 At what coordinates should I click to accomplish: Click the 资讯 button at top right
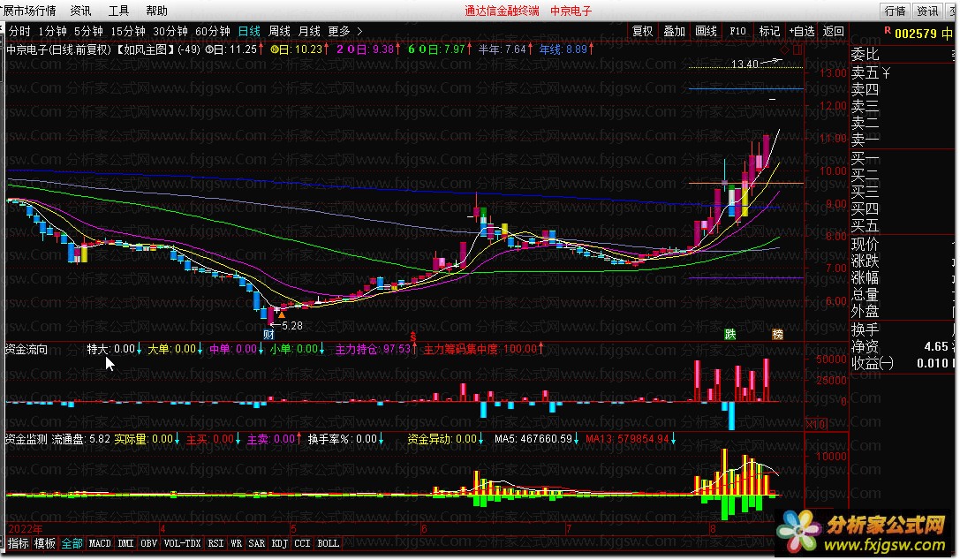pyautogui.click(x=927, y=11)
